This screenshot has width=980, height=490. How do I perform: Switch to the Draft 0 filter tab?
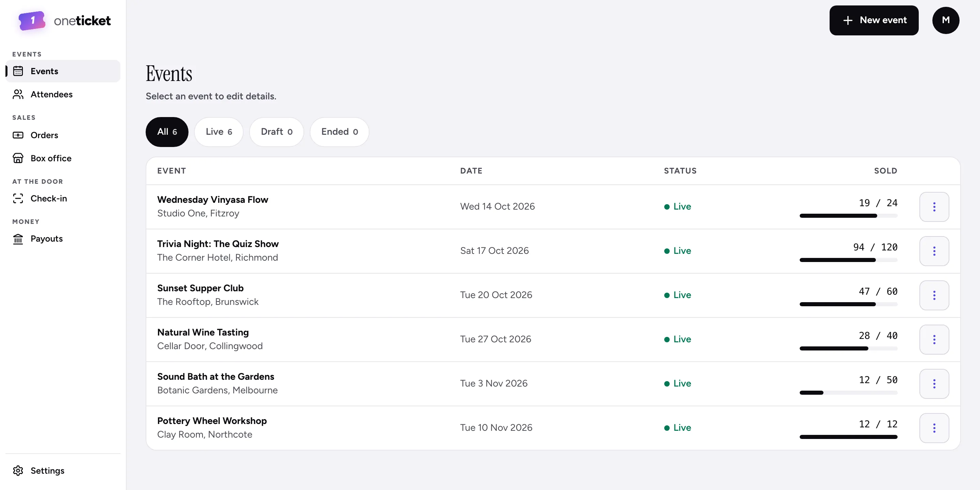pos(277,132)
